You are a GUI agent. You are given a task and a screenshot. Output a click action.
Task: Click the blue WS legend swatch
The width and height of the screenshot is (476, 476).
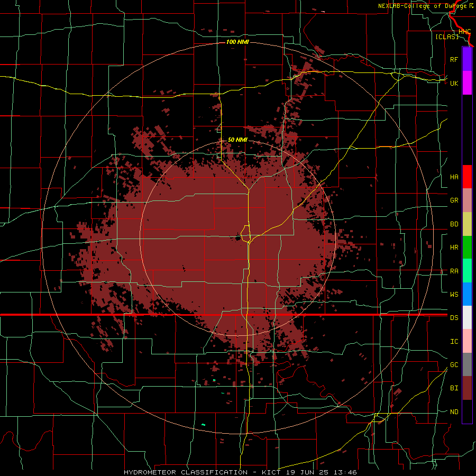(467, 294)
